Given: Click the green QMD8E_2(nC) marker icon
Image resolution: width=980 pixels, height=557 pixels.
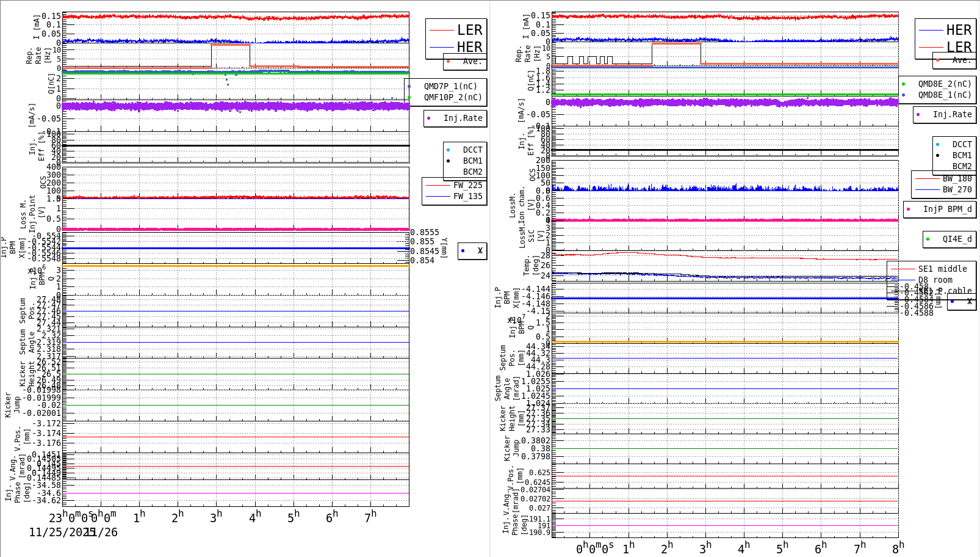Looking at the screenshot, I should click(905, 84).
